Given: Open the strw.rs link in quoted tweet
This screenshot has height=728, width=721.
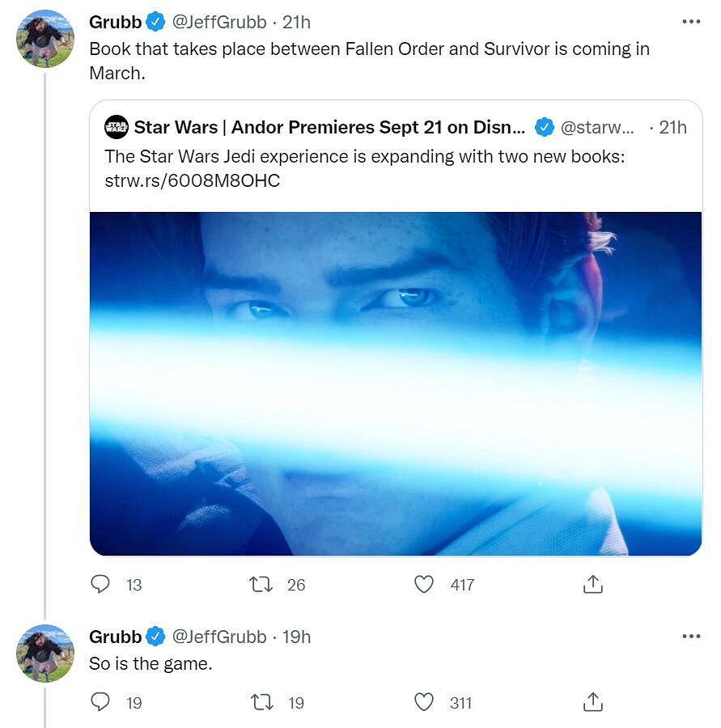Looking at the screenshot, I should [x=193, y=180].
